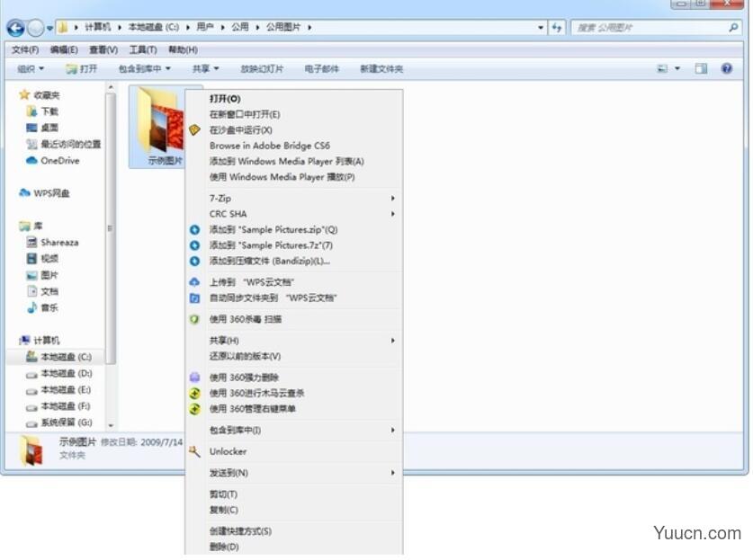
Task: Click navigation pane scroll up arrow
Action: (111, 87)
